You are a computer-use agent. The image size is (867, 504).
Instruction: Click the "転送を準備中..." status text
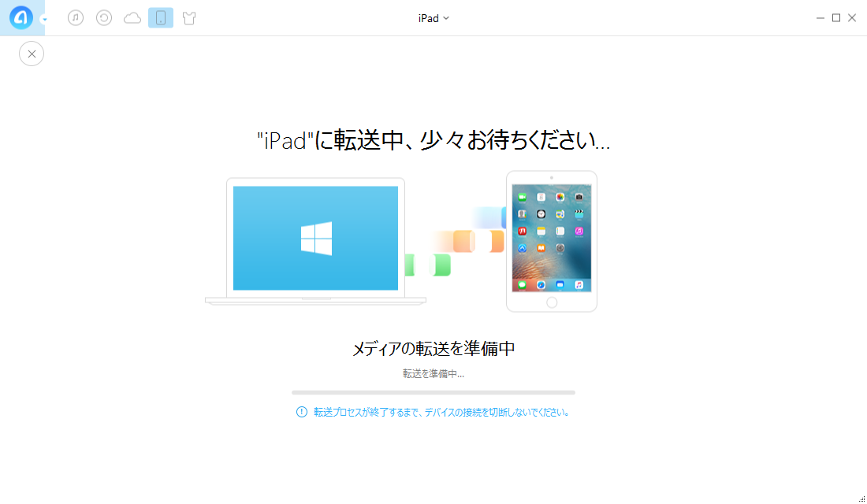(433, 374)
